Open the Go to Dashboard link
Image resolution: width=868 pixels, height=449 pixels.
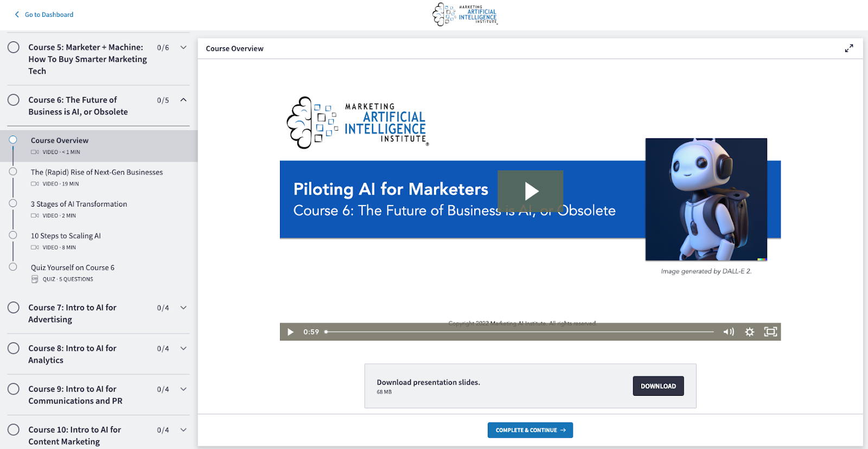click(x=49, y=15)
